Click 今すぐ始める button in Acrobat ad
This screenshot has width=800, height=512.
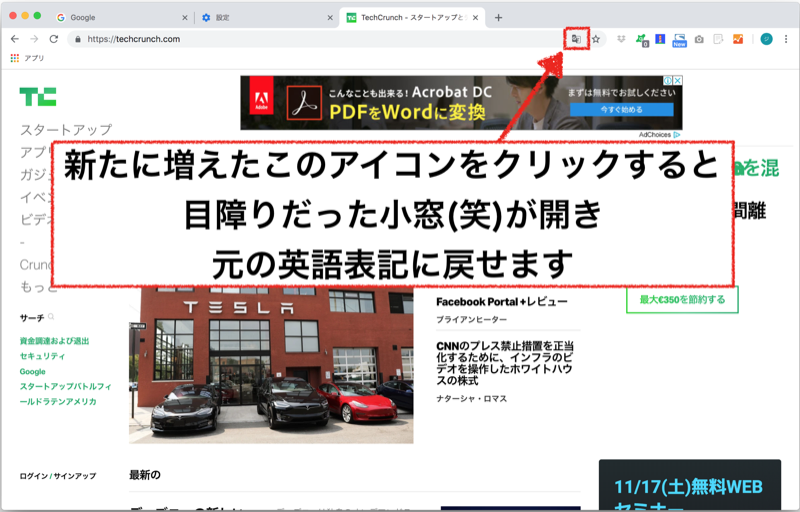(x=621, y=110)
